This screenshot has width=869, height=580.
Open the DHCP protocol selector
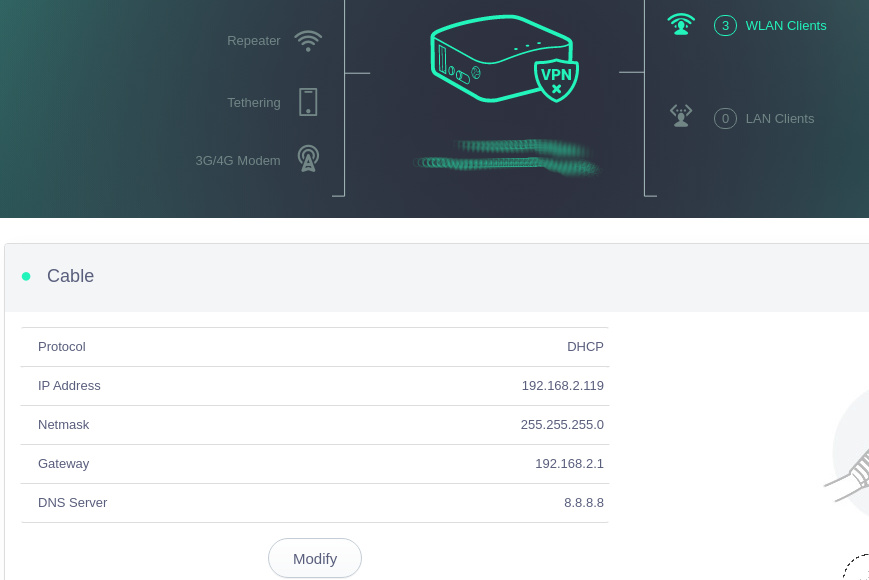[x=585, y=346]
